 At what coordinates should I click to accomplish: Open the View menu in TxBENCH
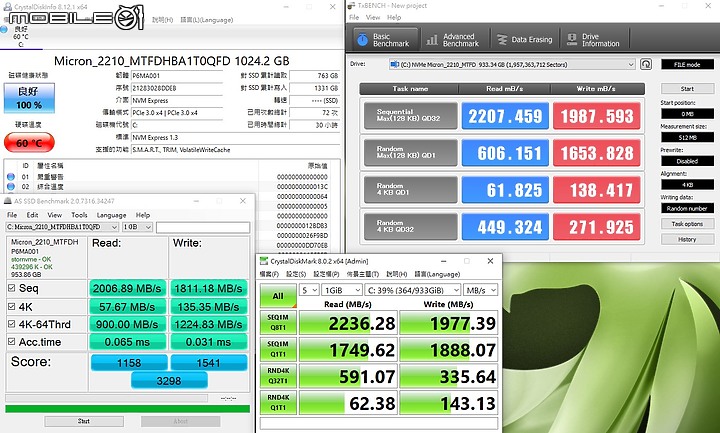[373, 17]
